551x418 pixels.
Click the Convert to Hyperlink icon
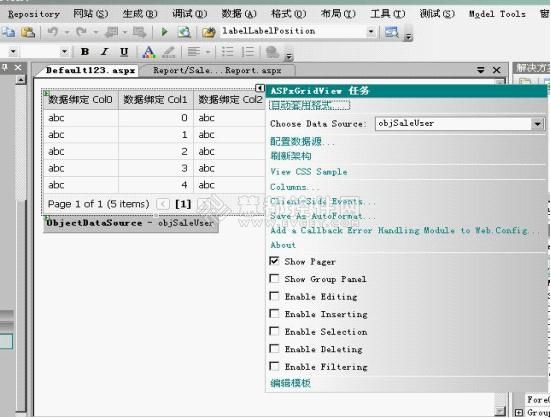272,52
